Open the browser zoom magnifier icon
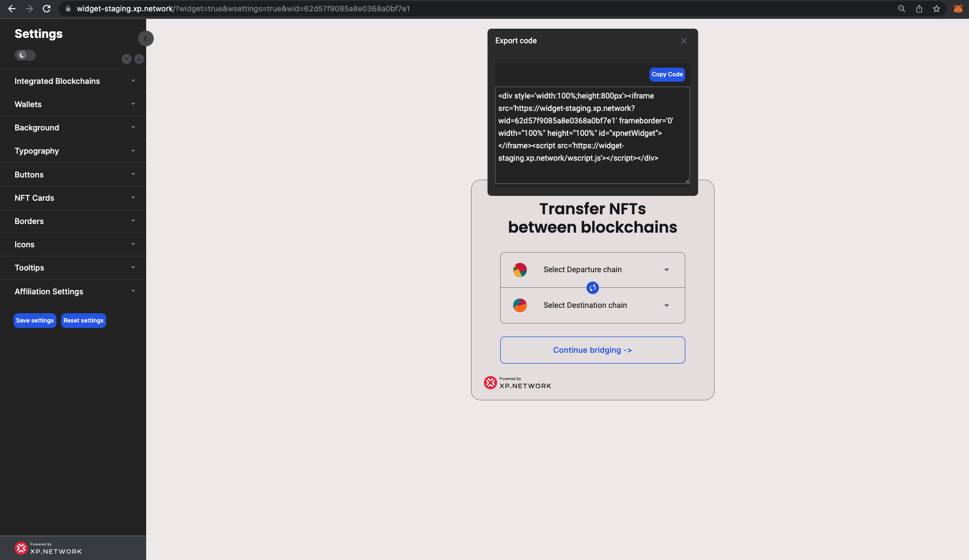This screenshot has height=560, width=969. click(x=902, y=9)
